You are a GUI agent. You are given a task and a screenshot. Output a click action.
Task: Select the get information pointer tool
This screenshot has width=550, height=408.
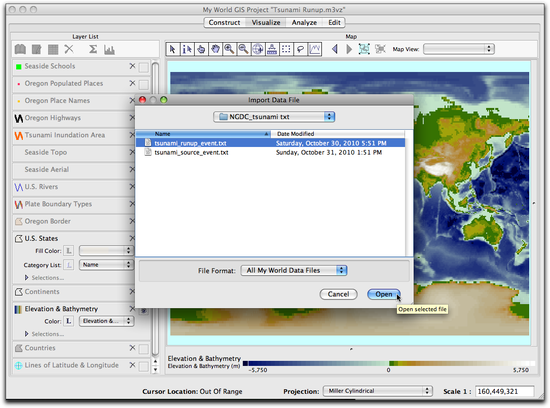(x=187, y=49)
